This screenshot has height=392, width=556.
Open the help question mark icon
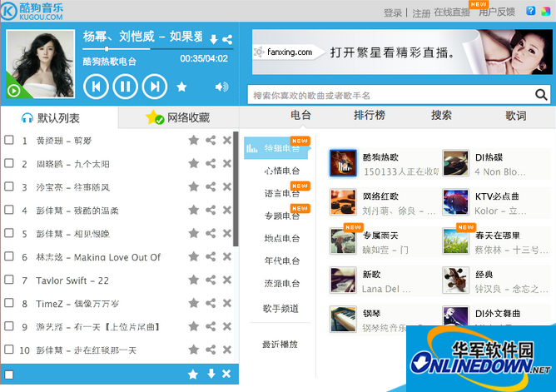(530, 11)
